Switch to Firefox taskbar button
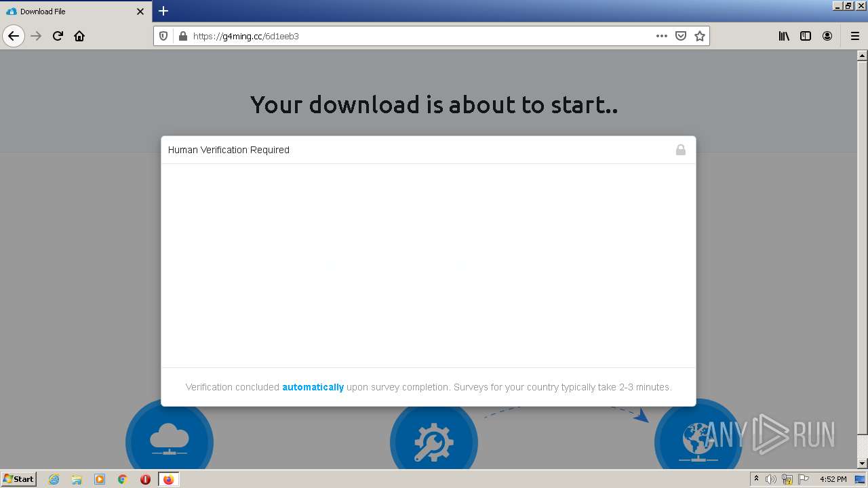This screenshot has width=868, height=488. click(168, 479)
